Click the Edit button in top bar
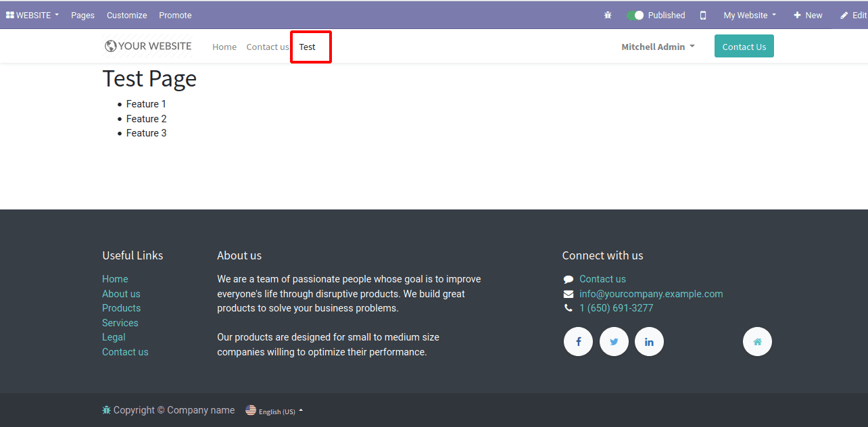Image resolution: width=868 pixels, height=427 pixels. click(x=853, y=15)
